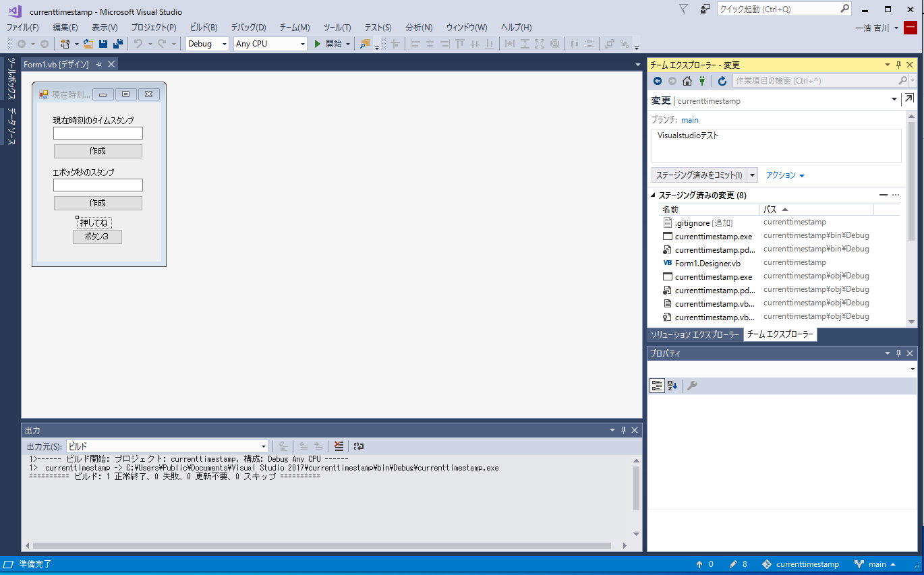Screen dimensions: 924x575
Task: Click the Property Pages wrench icon
Action: click(691, 386)
